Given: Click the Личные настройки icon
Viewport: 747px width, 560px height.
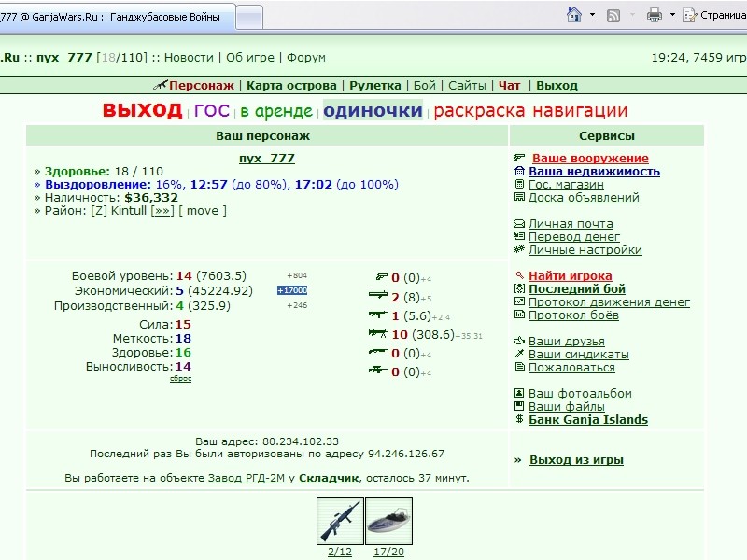Looking at the screenshot, I should click(519, 249).
